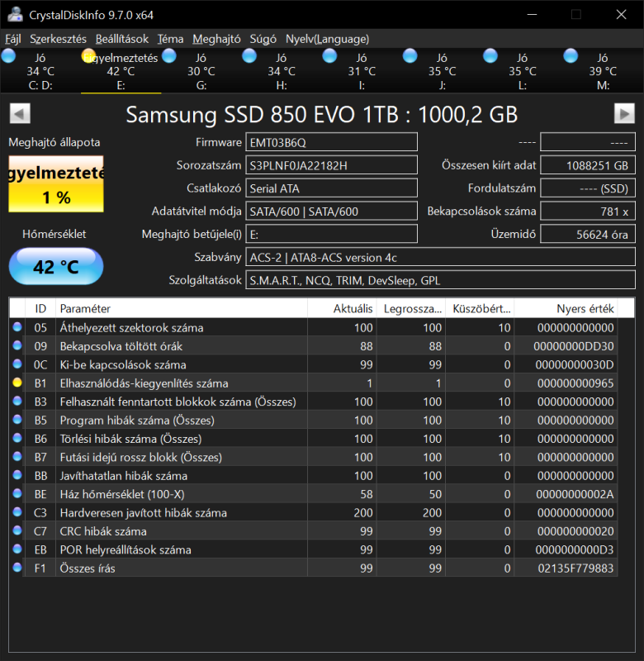Click the SATA/600 transfer mode field
This screenshot has width=644, height=661.
pos(331,212)
